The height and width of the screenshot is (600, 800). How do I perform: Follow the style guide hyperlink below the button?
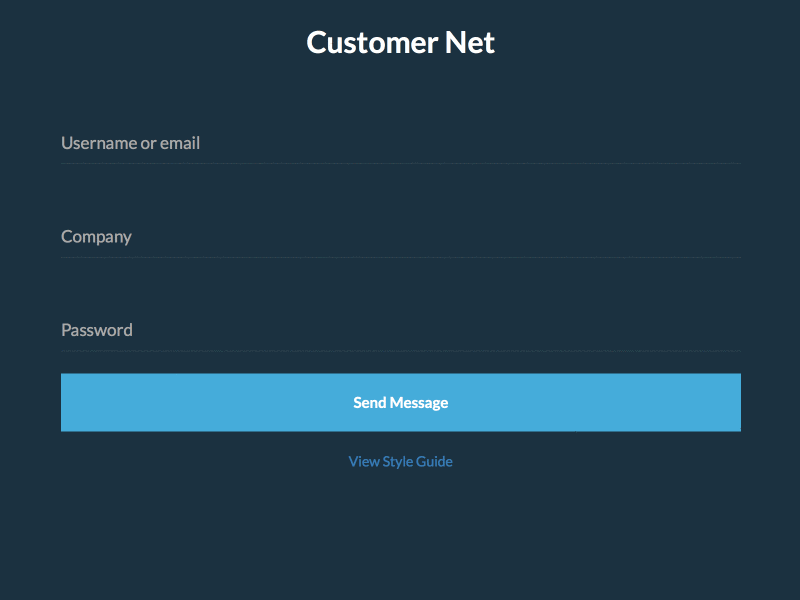point(400,461)
